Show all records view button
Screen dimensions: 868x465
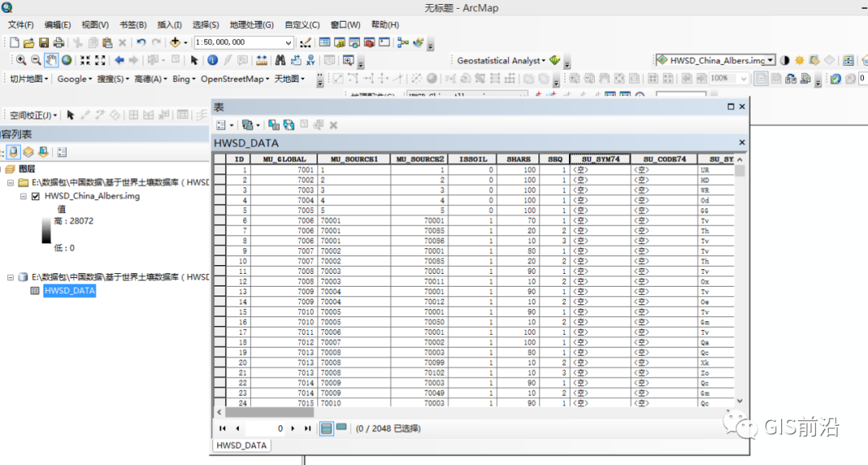326,429
